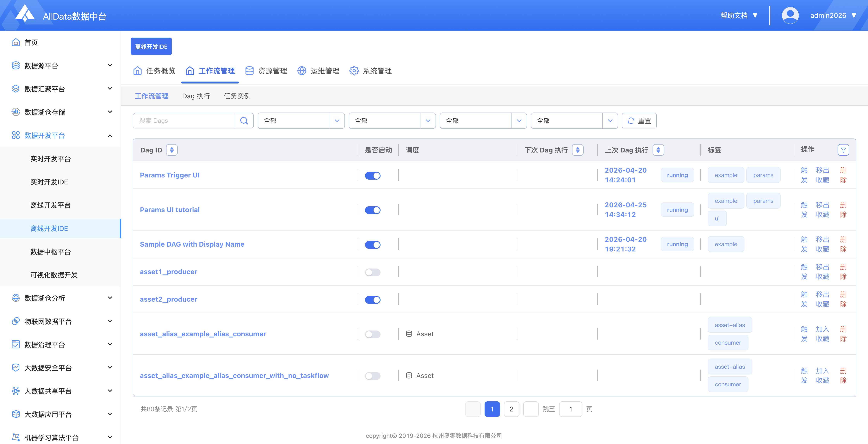The width and height of the screenshot is (868, 444).
Task: Open the asset1_producer dag link
Action: tap(169, 272)
